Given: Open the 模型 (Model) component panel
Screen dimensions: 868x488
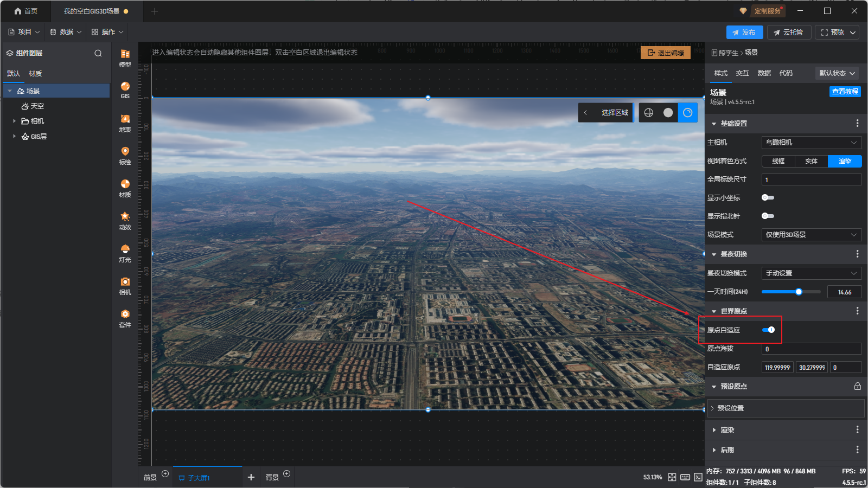Looking at the screenshot, I should click(x=125, y=57).
